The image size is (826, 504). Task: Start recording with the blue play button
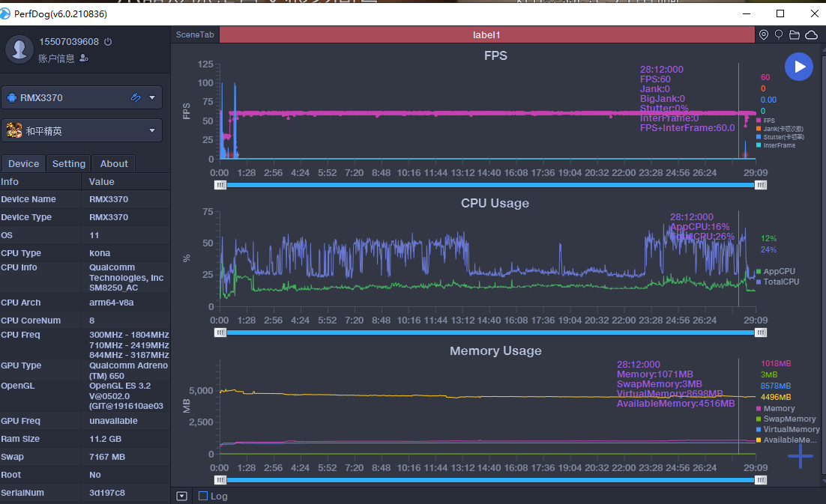[x=799, y=67]
